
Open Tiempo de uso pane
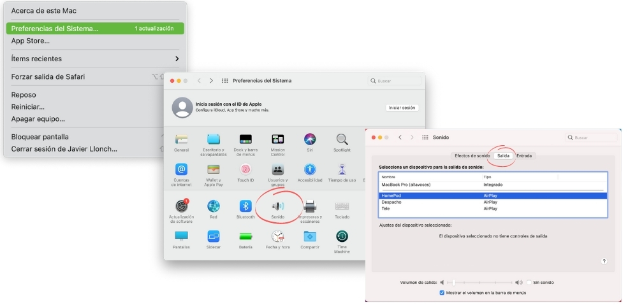click(x=342, y=170)
